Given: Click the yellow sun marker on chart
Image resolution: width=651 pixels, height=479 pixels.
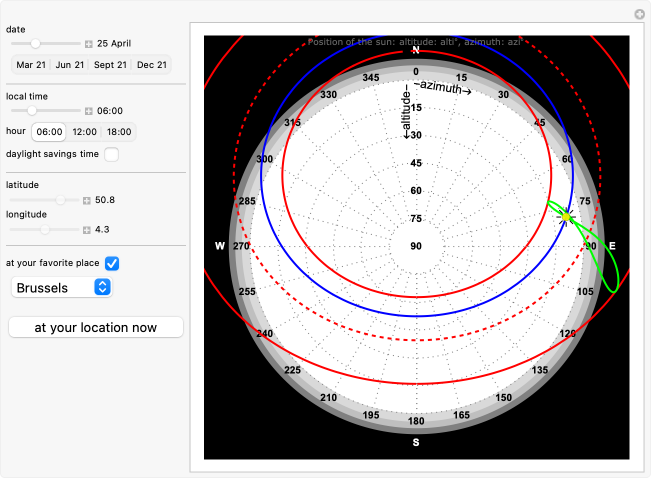Looking at the screenshot, I should (x=566, y=216).
